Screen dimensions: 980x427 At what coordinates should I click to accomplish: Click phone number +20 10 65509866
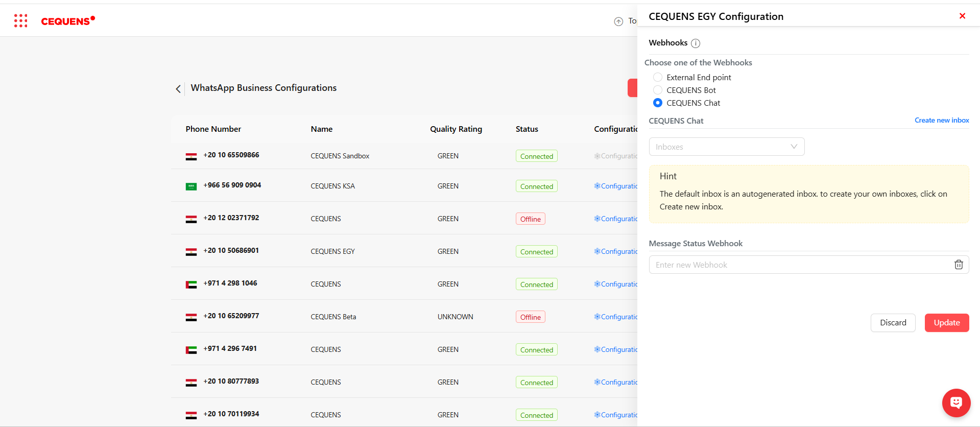tap(231, 155)
